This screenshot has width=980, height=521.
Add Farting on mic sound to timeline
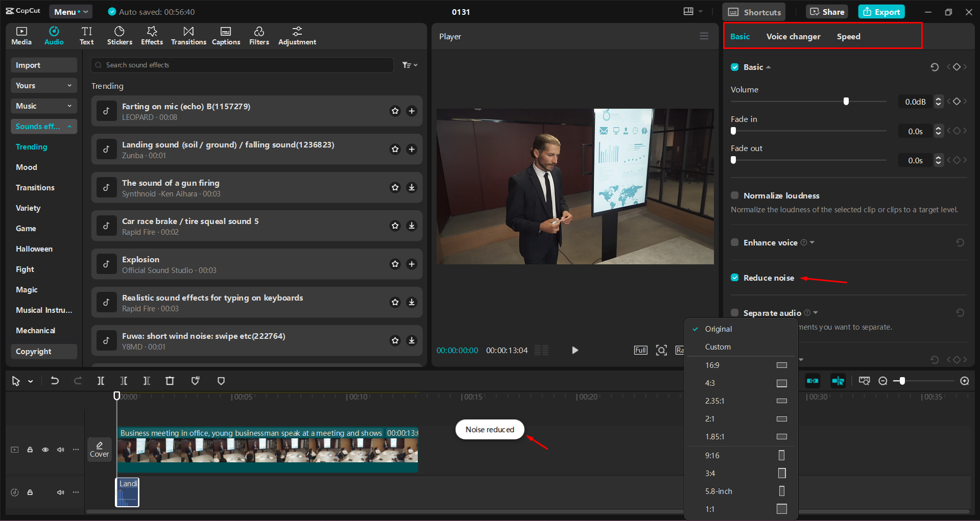click(x=412, y=111)
